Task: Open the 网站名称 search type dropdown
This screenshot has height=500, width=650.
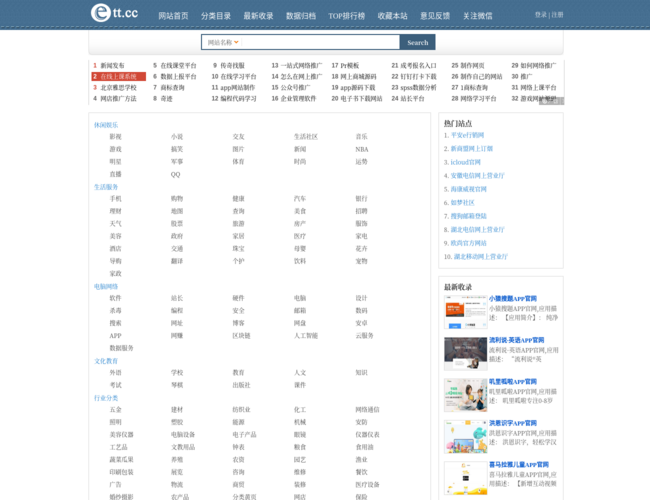Action: click(223, 42)
